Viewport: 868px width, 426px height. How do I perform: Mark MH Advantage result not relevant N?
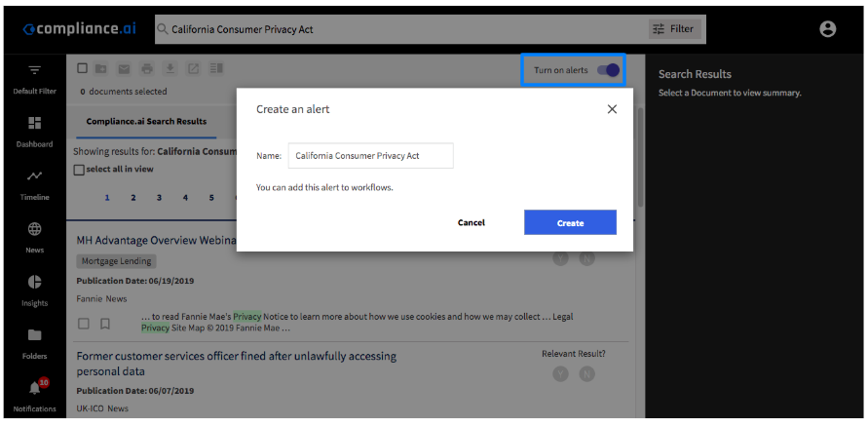pos(586,258)
